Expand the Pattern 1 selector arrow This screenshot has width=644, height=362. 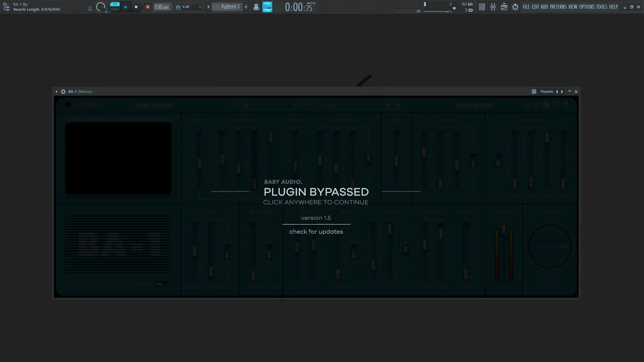pyautogui.click(x=208, y=7)
